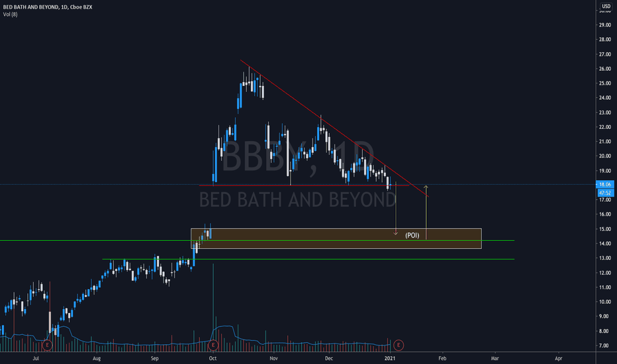The image size is (617, 364).
Task: Click the Apr label on the time axis
Action: click(x=558, y=358)
